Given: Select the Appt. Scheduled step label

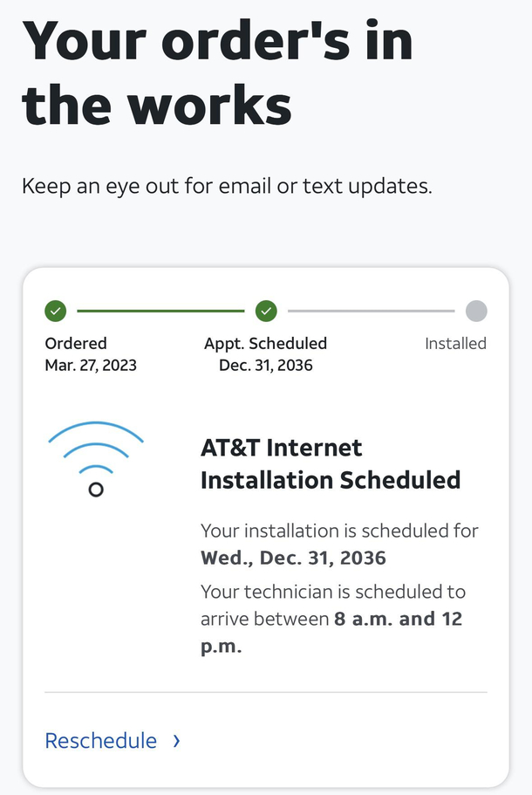Looking at the screenshot, I should click(265, 343).
